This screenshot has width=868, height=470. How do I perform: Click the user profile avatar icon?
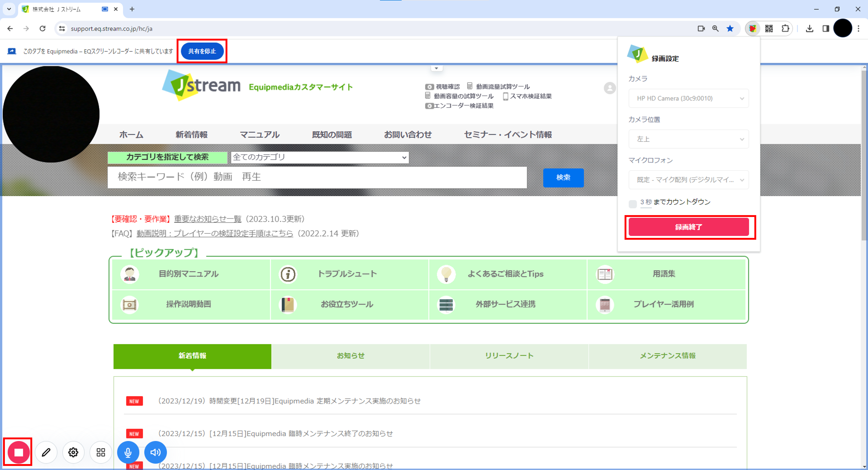click(610, 88)
